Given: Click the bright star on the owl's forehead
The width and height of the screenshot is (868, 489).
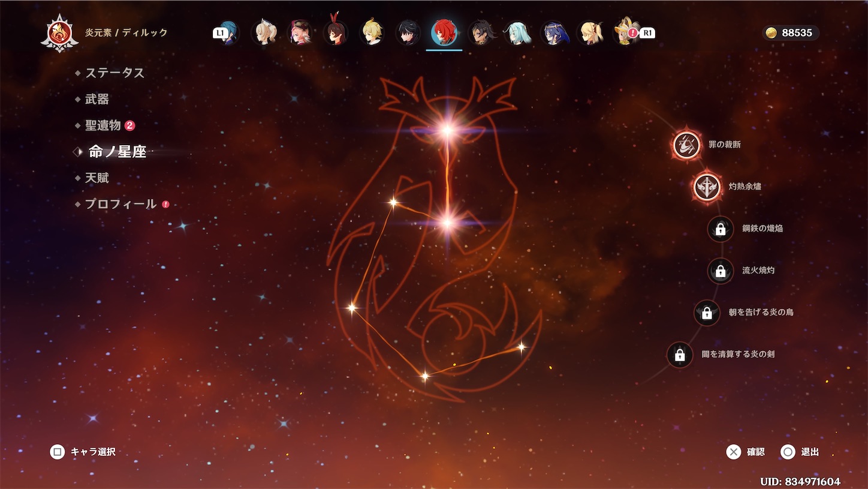Looking at the screenshot, I should tap(447, 130).
